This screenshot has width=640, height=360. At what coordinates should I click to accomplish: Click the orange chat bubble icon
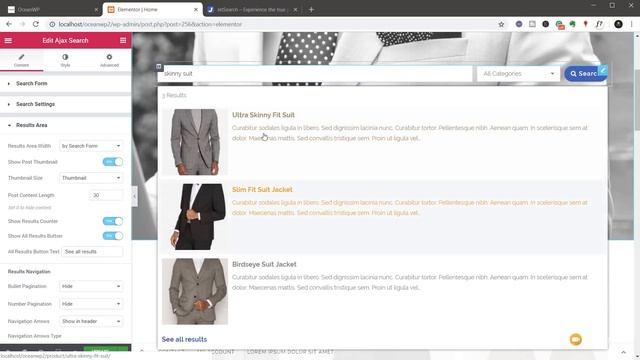tap(576, 339)
